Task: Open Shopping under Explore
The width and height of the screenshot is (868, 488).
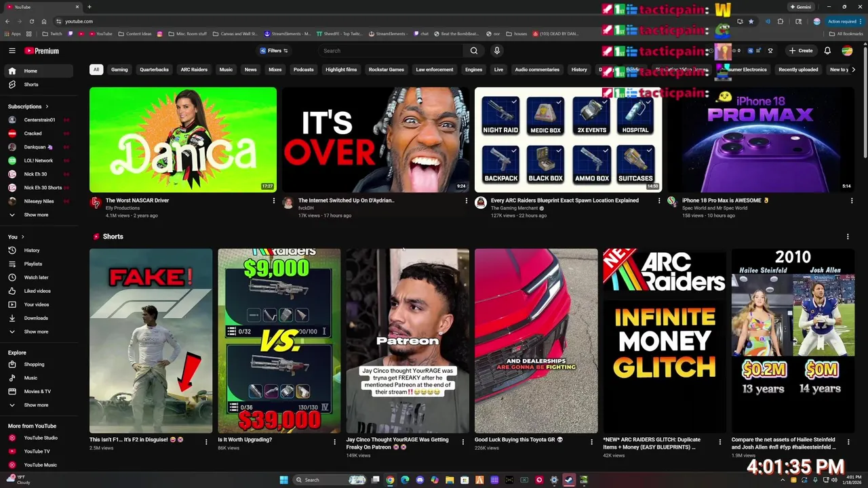Action: coord(38,364)
